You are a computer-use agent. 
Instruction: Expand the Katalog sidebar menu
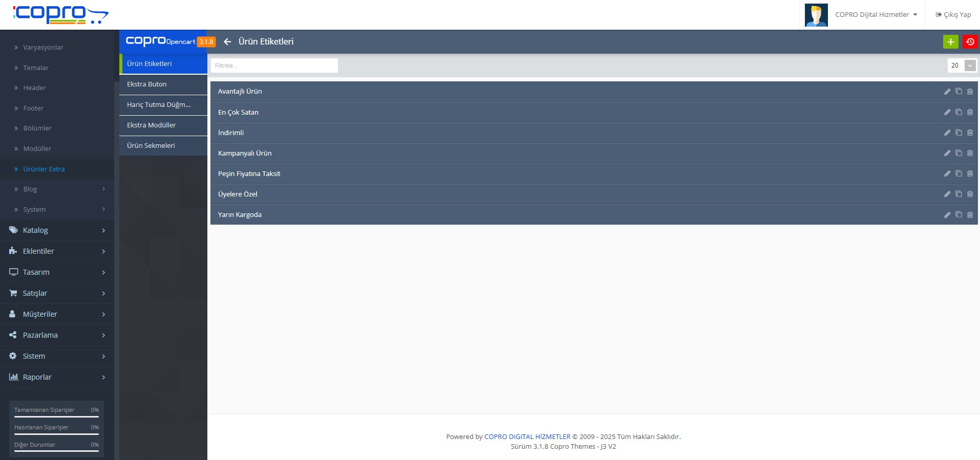click(x=56, y=230)
